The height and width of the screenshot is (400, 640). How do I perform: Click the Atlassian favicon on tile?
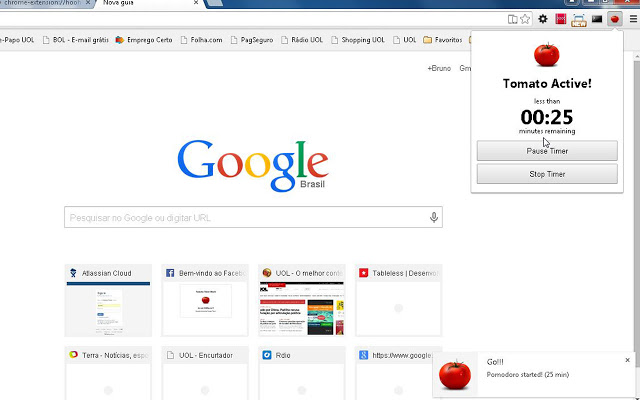point(73,273)
